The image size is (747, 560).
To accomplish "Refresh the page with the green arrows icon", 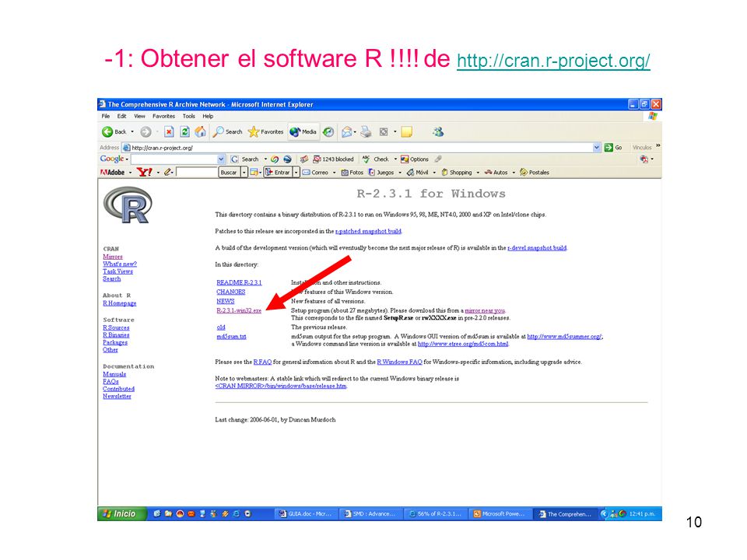I will tap(185, 132).
